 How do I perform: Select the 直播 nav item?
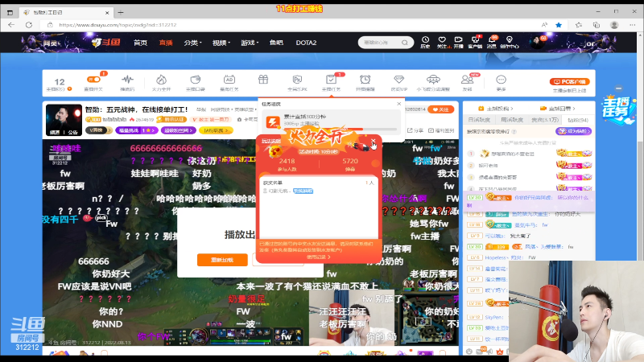[166, 43]
